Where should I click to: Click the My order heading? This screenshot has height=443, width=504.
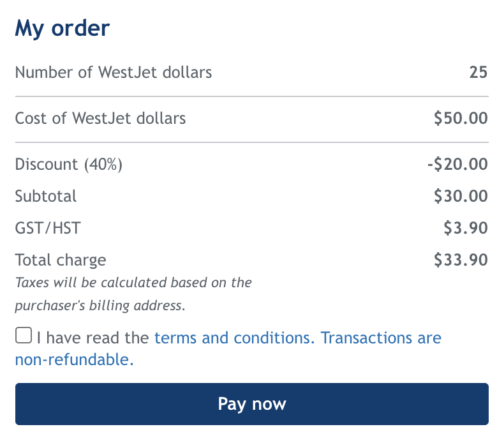(x=63, y=29)
